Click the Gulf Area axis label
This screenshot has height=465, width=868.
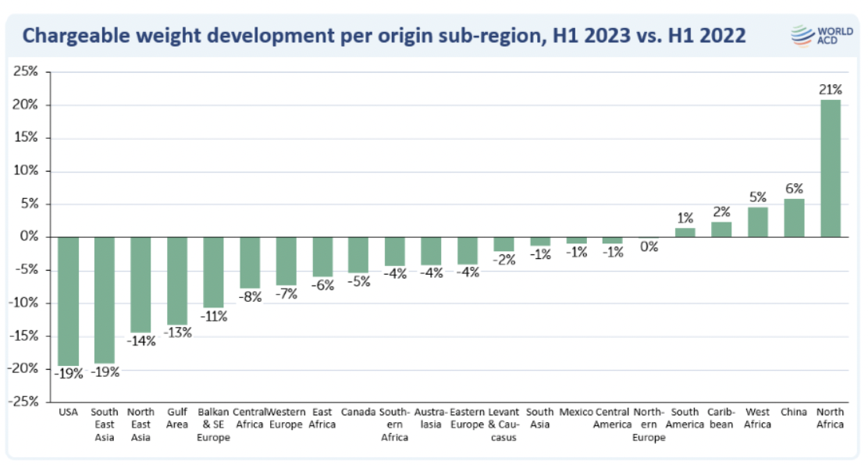tap(177, 418)
